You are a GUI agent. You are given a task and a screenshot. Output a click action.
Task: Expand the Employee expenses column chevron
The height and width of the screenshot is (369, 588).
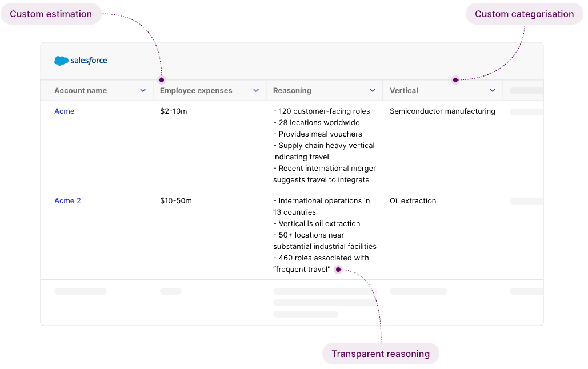point(256,90)
